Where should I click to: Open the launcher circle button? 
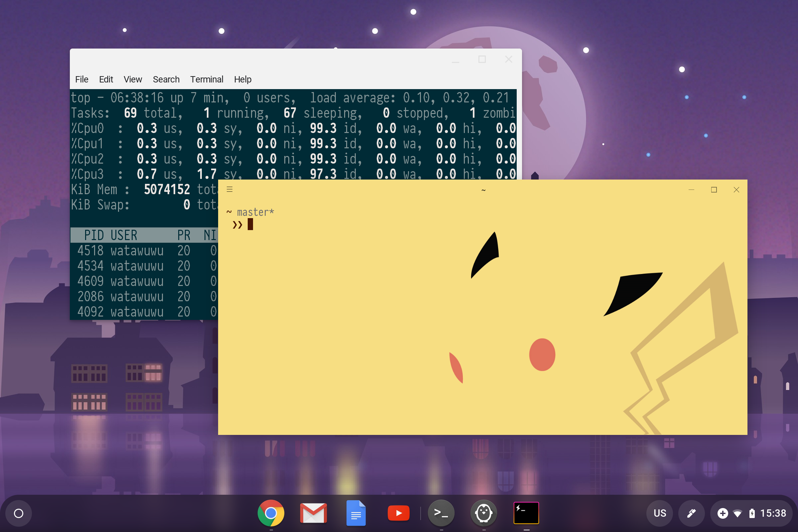coord(19,513)
